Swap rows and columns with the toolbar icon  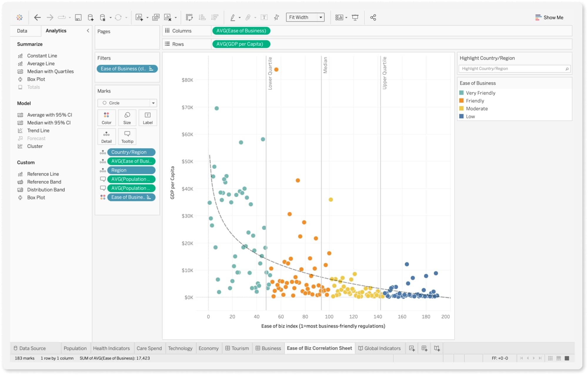tap(189, 17)
